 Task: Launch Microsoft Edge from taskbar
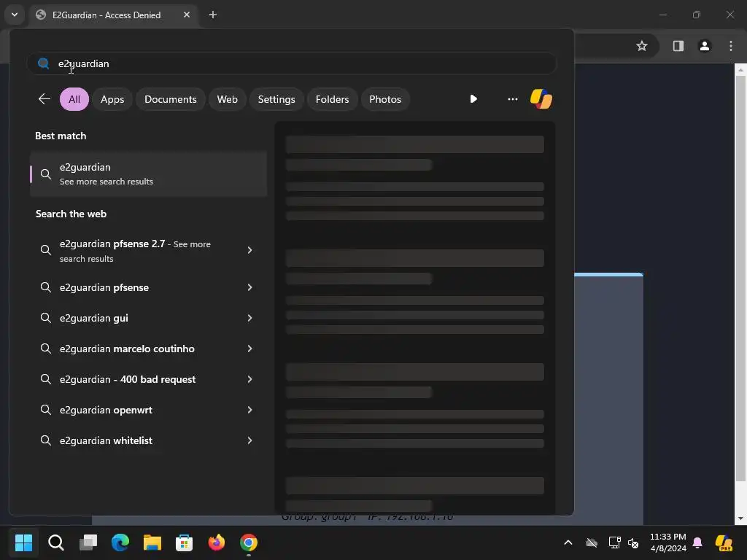[120, 542]
